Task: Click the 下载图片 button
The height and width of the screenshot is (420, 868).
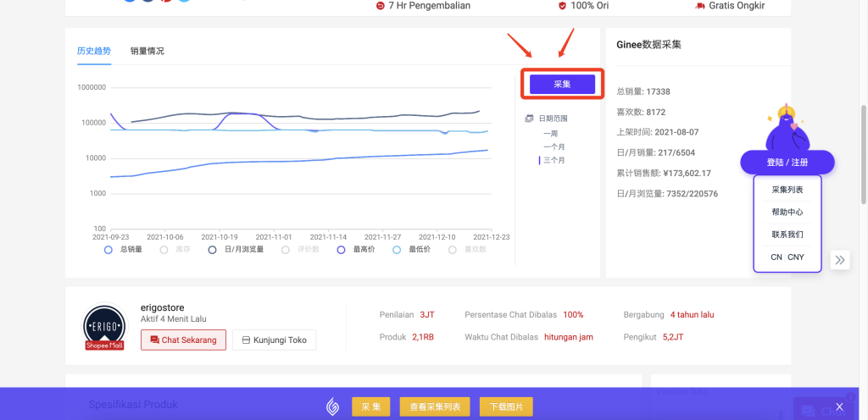Action: coord(506,407)
